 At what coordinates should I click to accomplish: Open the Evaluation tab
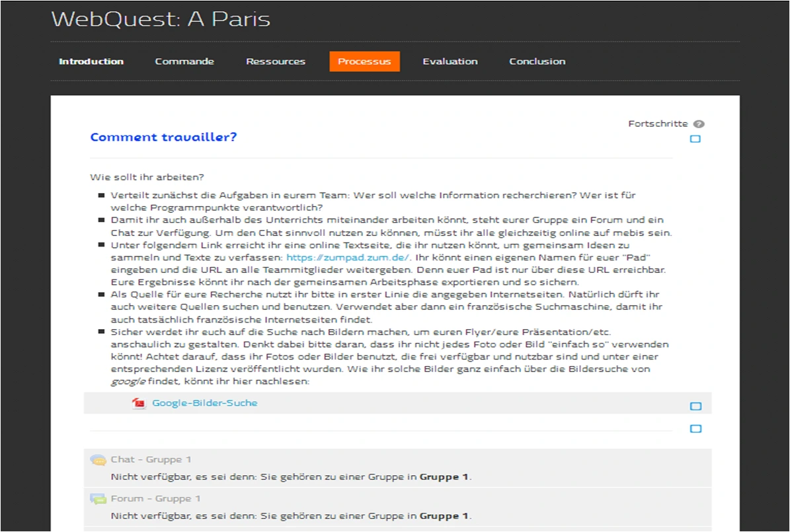450,61
